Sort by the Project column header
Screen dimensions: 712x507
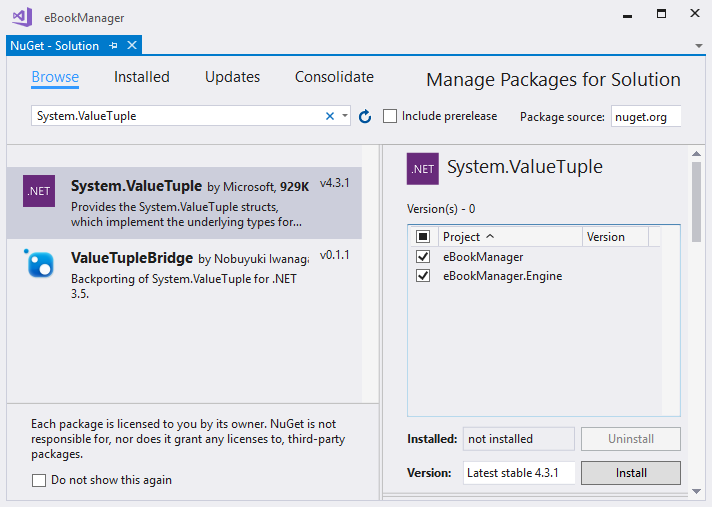[x=510, y=236]
